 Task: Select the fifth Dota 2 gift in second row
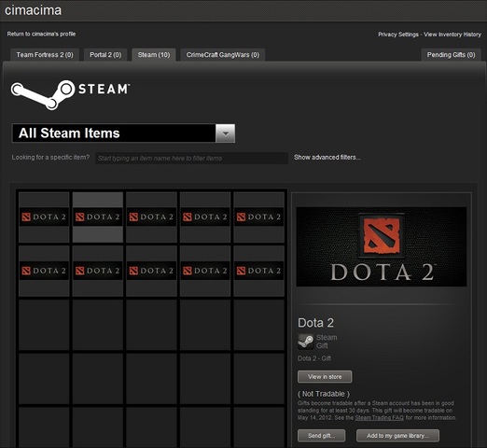click(x=259, y=271)
